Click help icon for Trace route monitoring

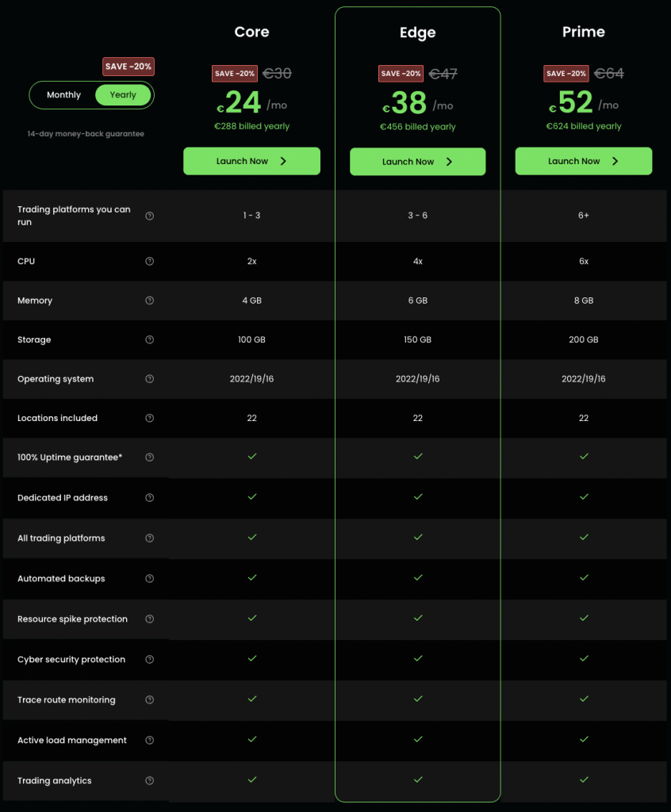[150, 700]
